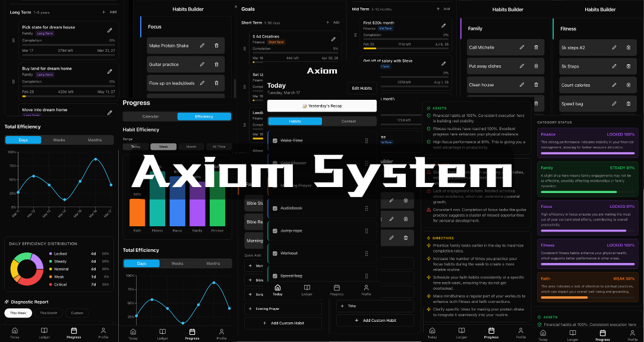Edit the 'Count calories' habit
This screenshot has width=644, height=342.
[614, 85]
